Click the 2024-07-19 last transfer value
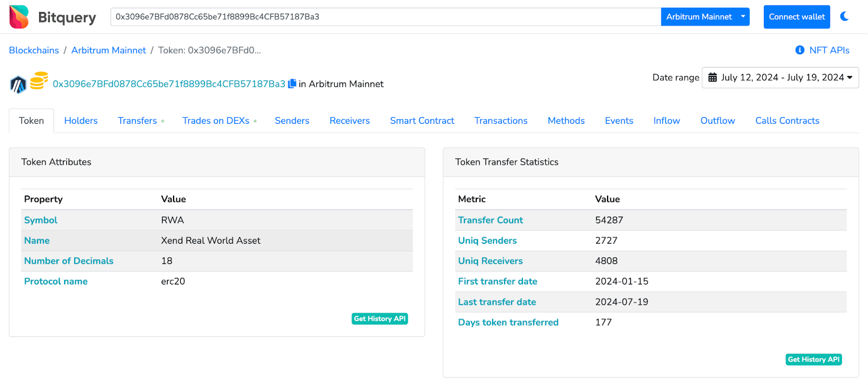 [x=622, y=302]
